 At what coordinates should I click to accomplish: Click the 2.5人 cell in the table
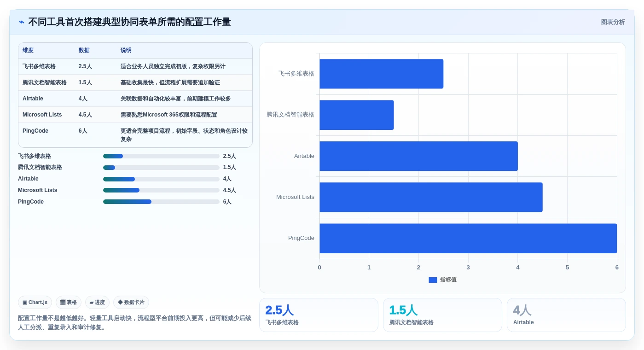pyautogui.click(x=85, y=66)
